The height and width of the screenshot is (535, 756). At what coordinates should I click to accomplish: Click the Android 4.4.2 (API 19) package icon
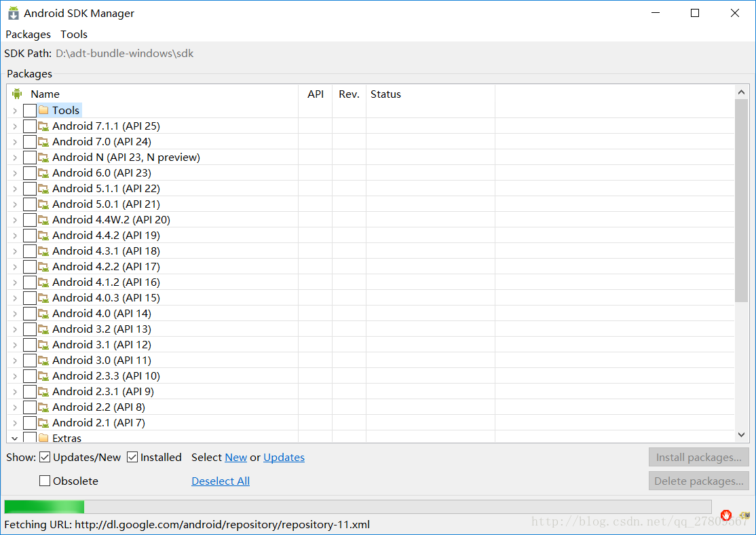tap(43, 236)
